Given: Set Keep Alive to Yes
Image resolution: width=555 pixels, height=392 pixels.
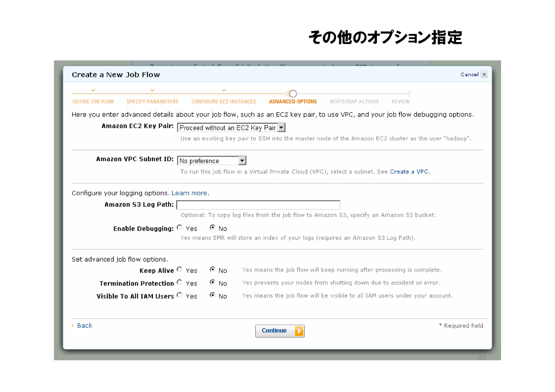Looking at the screenshot, I should [x=179, y=269].
